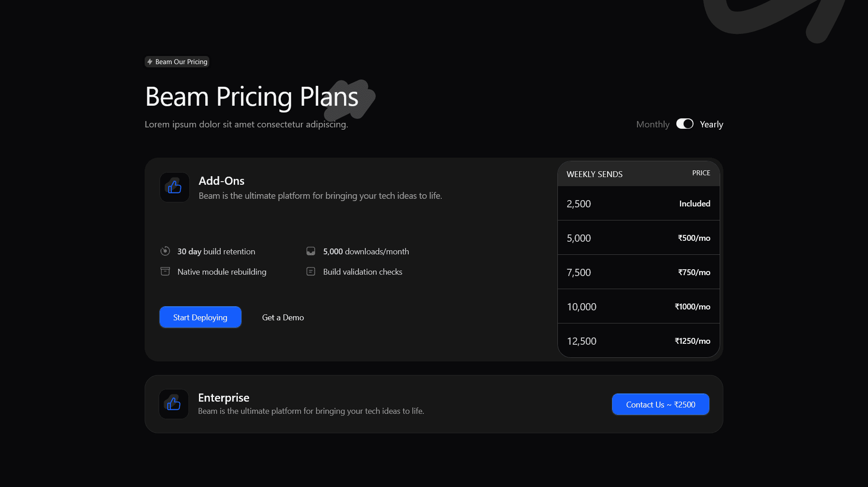Click the WEEKLY SENDS column header
This screenshot has height=487, width=868.
tap(594, 174)
